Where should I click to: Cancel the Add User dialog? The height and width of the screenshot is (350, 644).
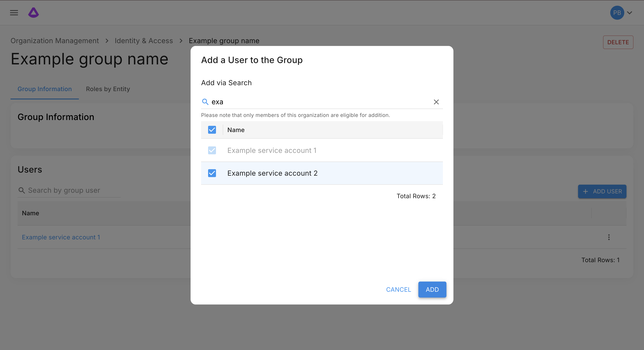[398, 290]
